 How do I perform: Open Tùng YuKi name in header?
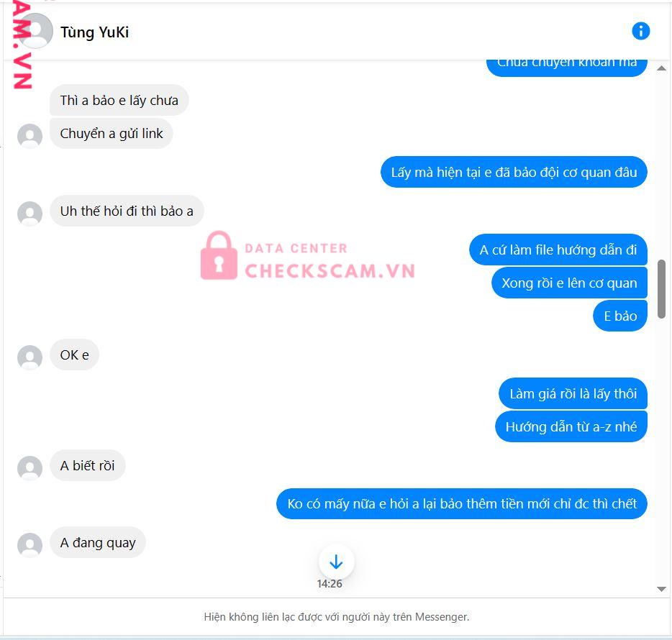94,32
